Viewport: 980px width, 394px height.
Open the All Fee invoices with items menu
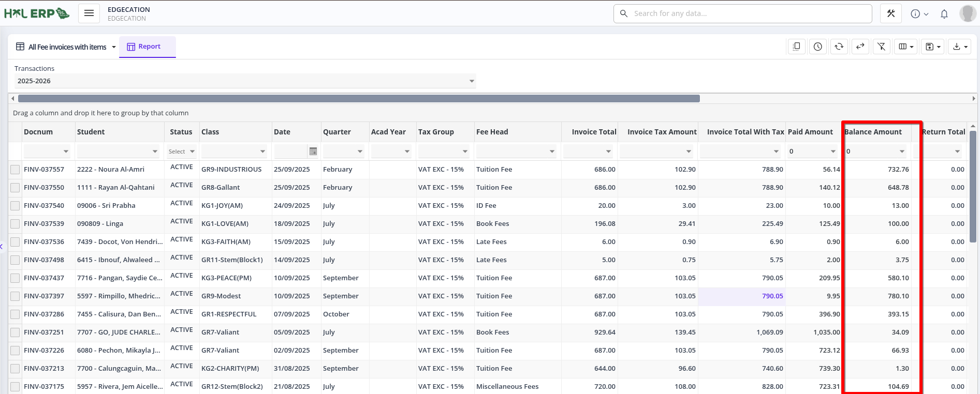(66, 47)
